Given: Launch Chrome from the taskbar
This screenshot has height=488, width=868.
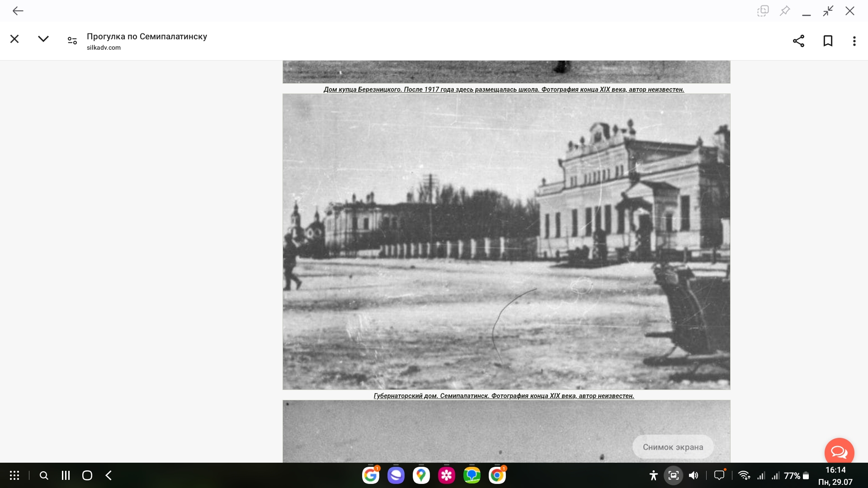Looking at the screenshot, I should pos(497,475).
